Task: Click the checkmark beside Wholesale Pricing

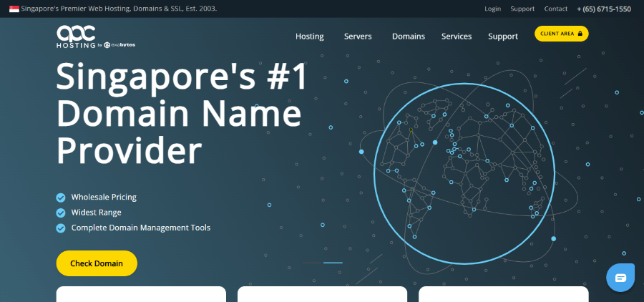Action: [x=61, y=198]
